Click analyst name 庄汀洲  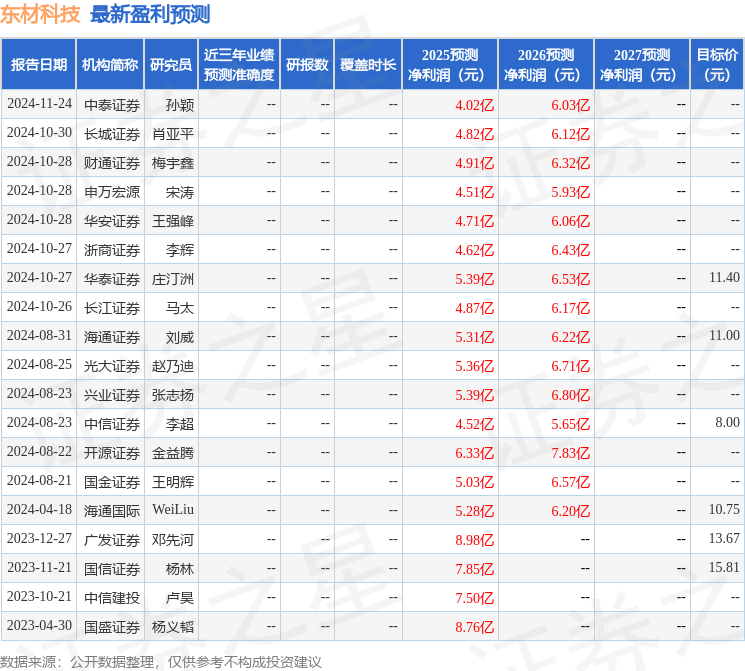[x=173, y=279]
